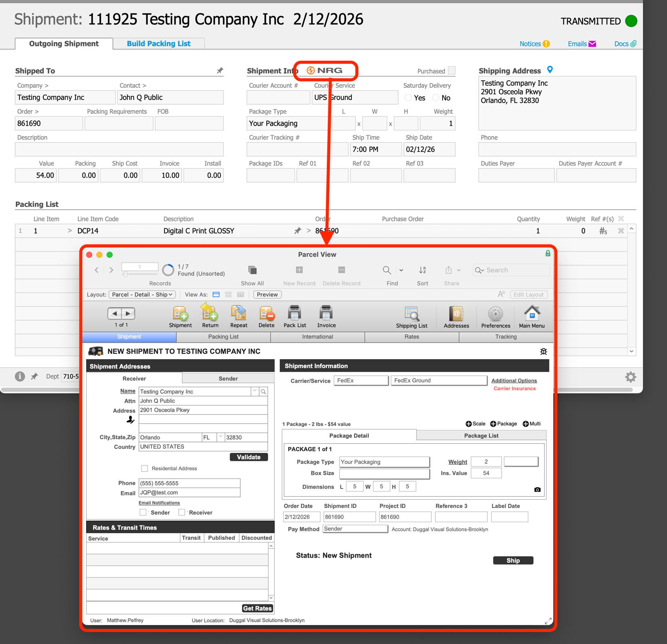
Task: Switch View As to list view
Action: pyautogui.click(x=228, y=295)
